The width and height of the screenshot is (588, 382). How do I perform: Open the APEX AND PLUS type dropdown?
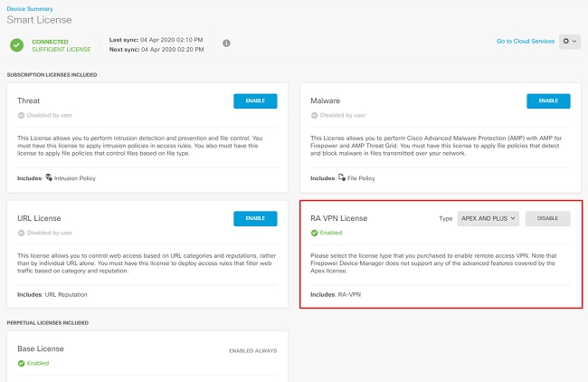[488, 218]
